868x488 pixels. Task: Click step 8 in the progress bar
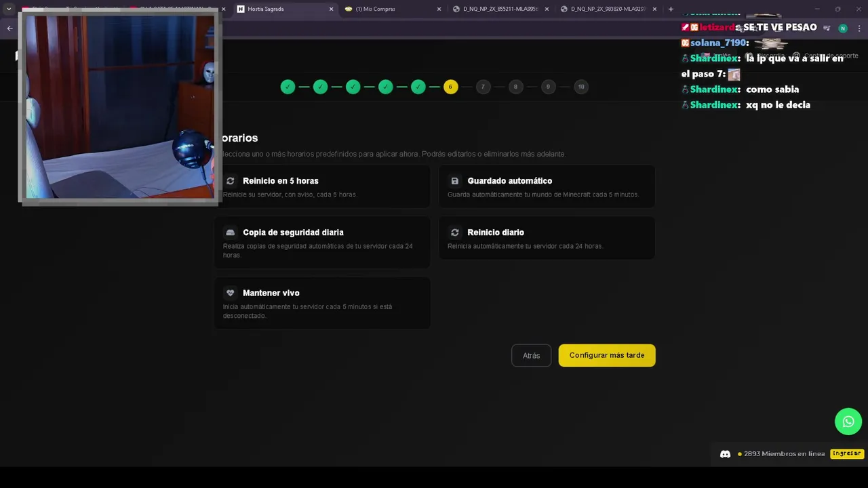(x=516, y=87)
